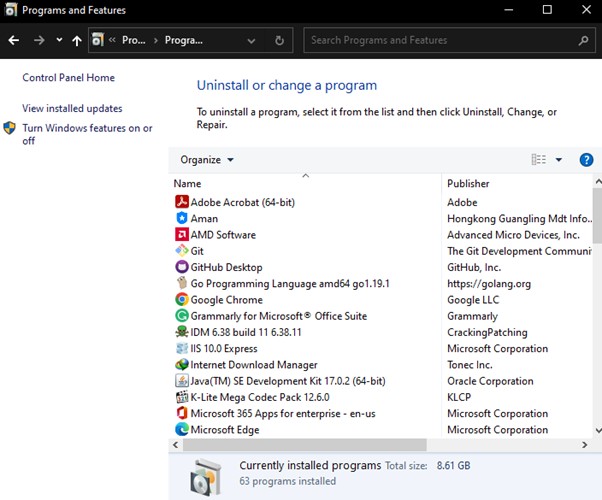Click the Windows features shield icon

click(9, 128)
